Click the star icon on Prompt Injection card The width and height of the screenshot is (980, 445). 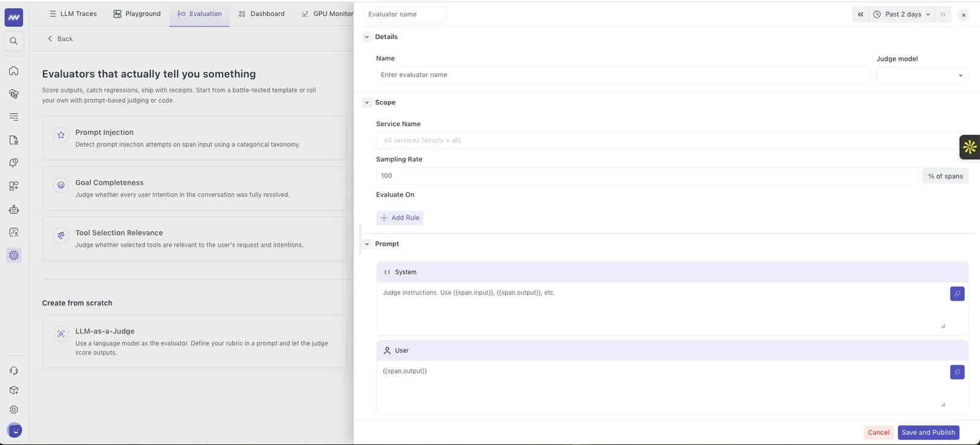(x=61, y=135)
